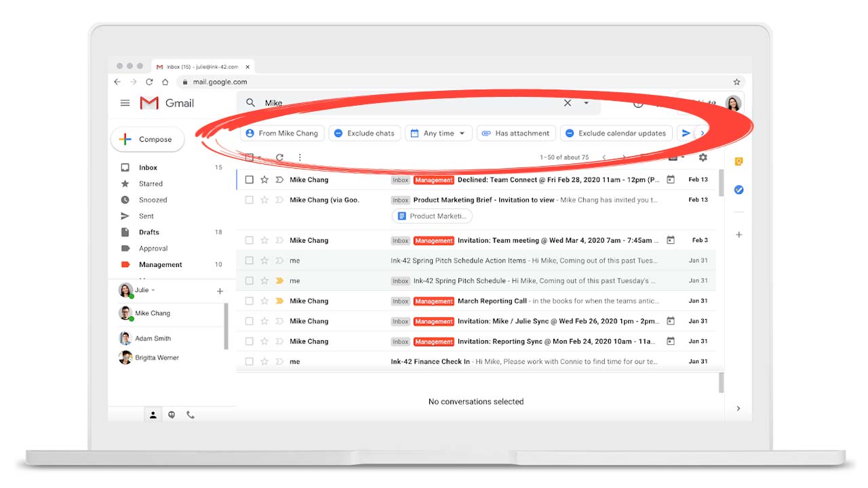Apply the Has attachment filter chip
868x488 pixels.
(x=516, y=134)
